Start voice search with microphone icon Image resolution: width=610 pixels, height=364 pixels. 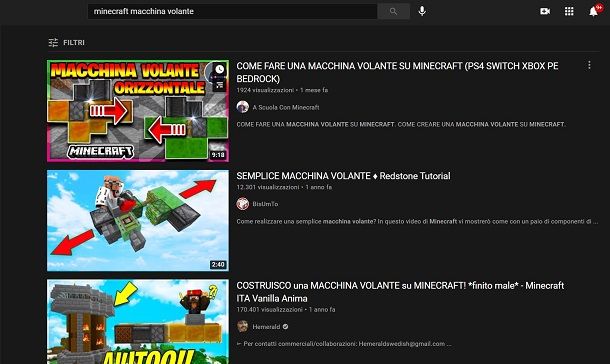[x=422, y=11]
